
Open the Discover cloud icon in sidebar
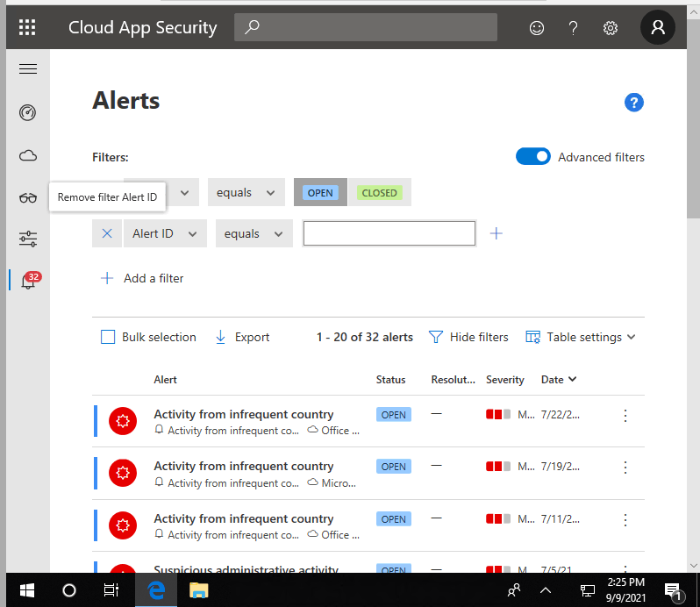[28, 156]
